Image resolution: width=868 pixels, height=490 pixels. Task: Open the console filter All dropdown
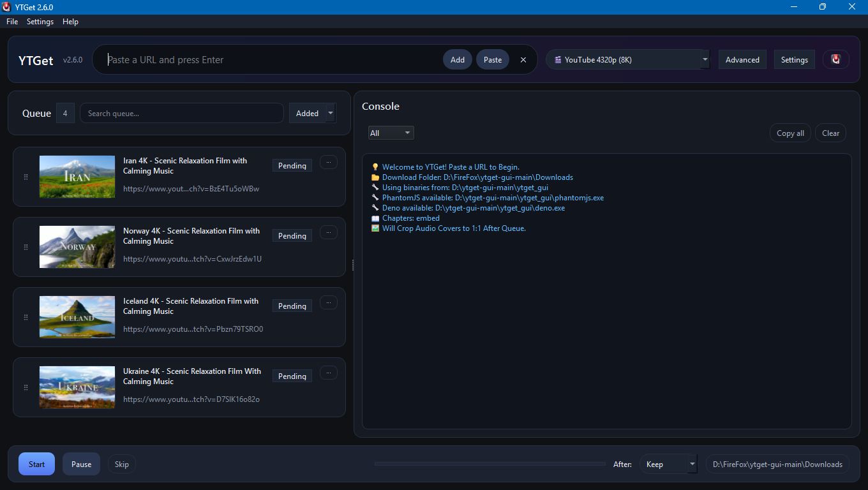pyautogui.click(x=391, y=133)
